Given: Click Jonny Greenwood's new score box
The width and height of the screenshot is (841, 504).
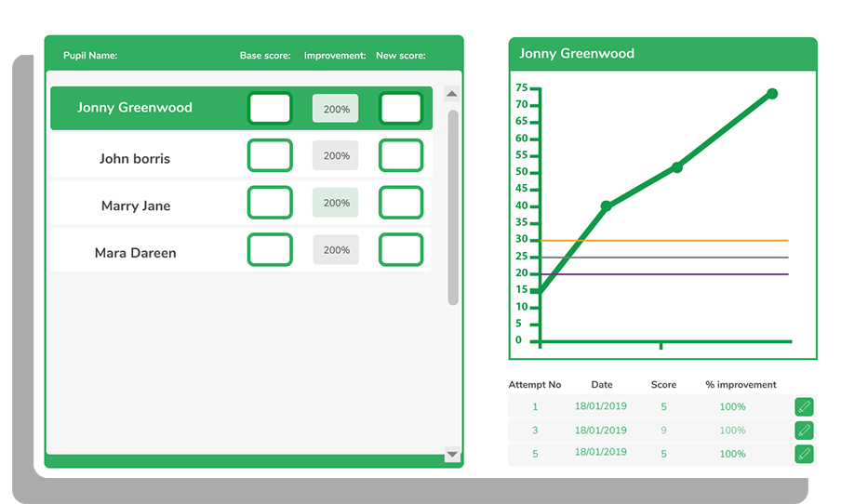Looking at the screenshot, I should [401, 109].
